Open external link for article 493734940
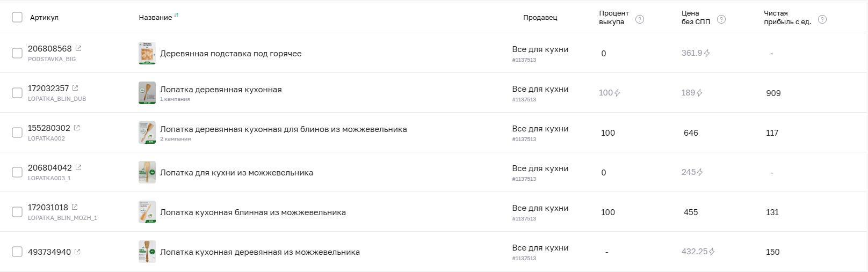This screenshot has height=272, width=868. [x=77, y=252]
